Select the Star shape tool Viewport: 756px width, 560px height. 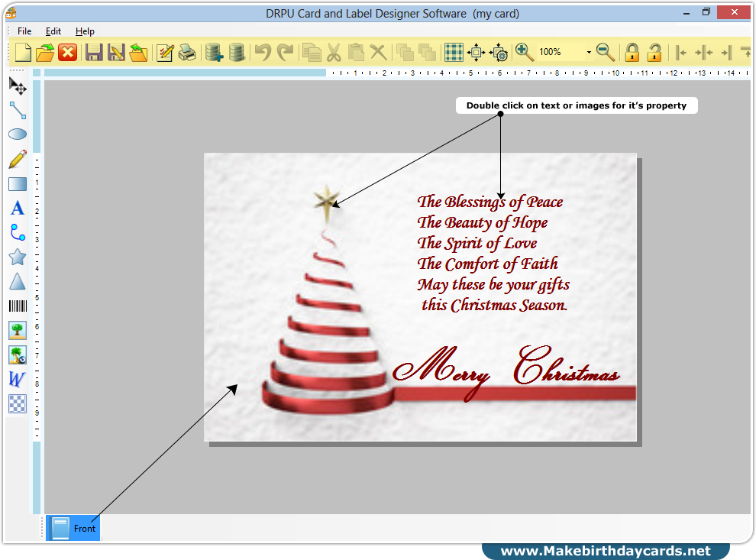(x=18, y=257)
